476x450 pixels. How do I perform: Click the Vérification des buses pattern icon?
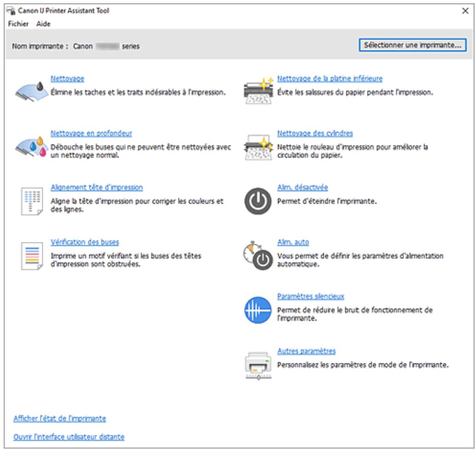pyautogui.click(x=32, y=256)
